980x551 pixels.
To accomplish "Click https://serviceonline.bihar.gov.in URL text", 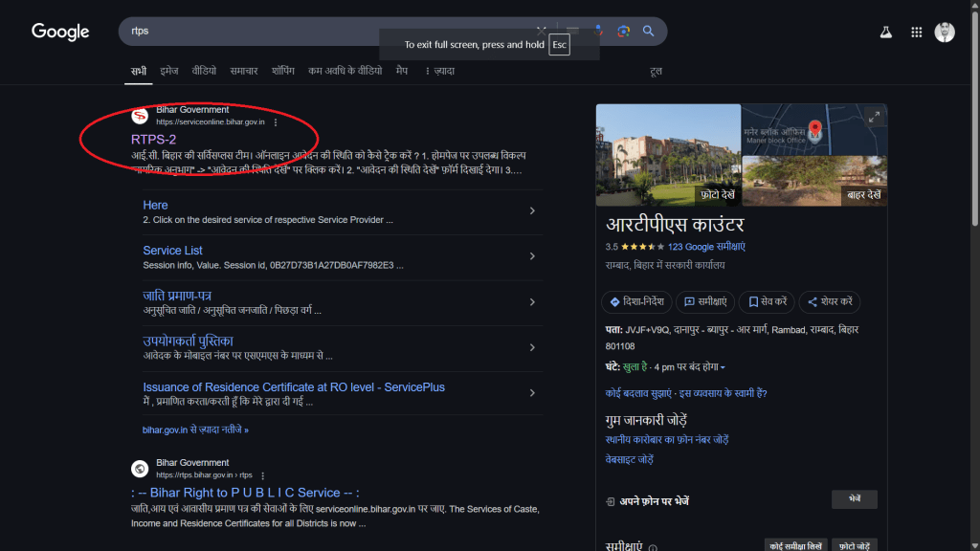I will (210, 122).
